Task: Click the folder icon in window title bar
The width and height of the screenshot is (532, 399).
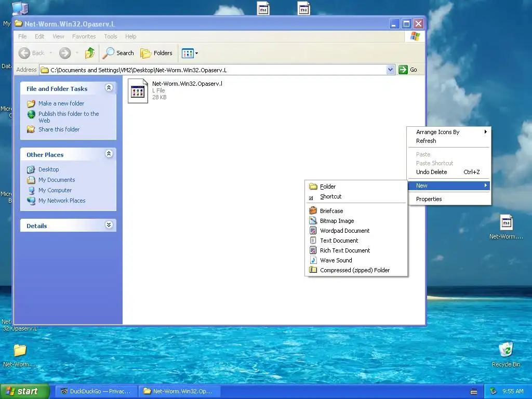Action: [x=18, y=23]
